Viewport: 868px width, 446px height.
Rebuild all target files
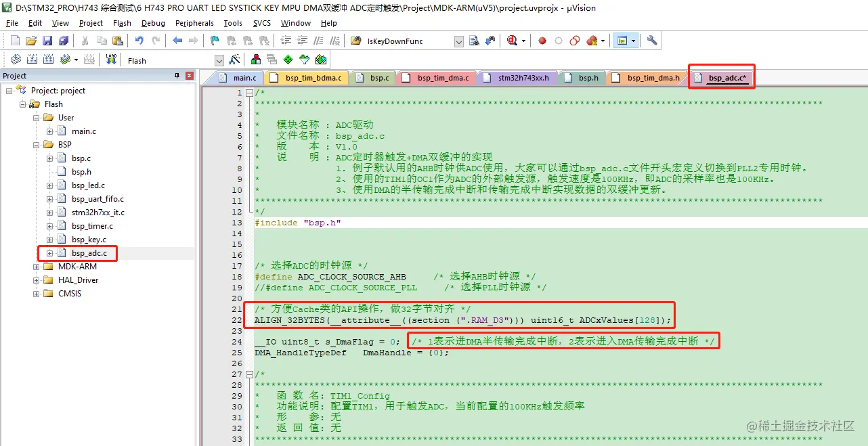[49, 60]
